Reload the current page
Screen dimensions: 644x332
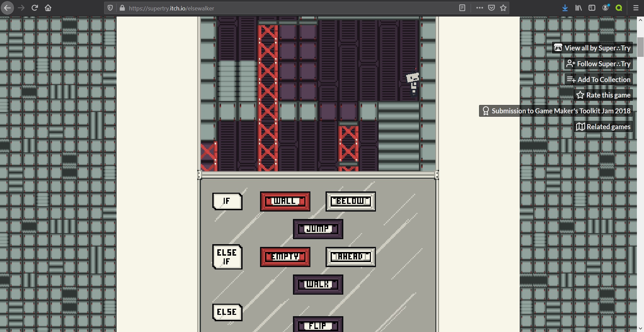35,8
